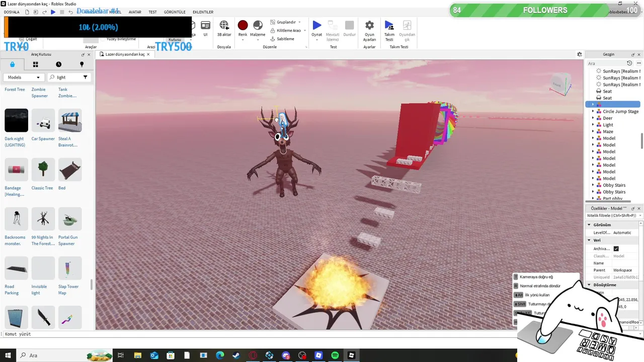Click the Slap Tower Map asset link
This screenshot has width=644, height=362.
[x=68, y=290]
